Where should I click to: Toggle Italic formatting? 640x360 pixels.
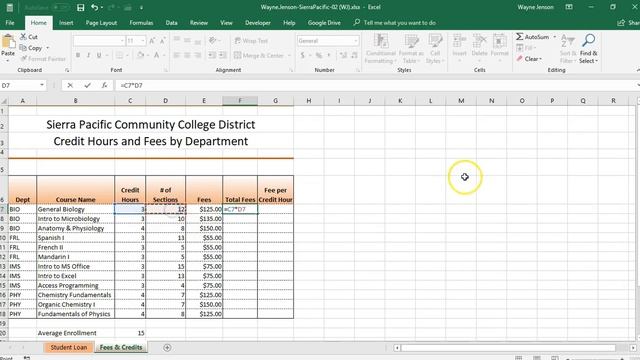88,55
